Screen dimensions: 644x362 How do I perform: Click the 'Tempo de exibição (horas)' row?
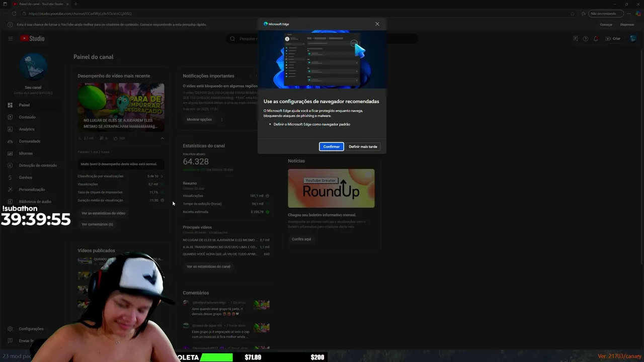pyautogui.click(x=226, y=204)
